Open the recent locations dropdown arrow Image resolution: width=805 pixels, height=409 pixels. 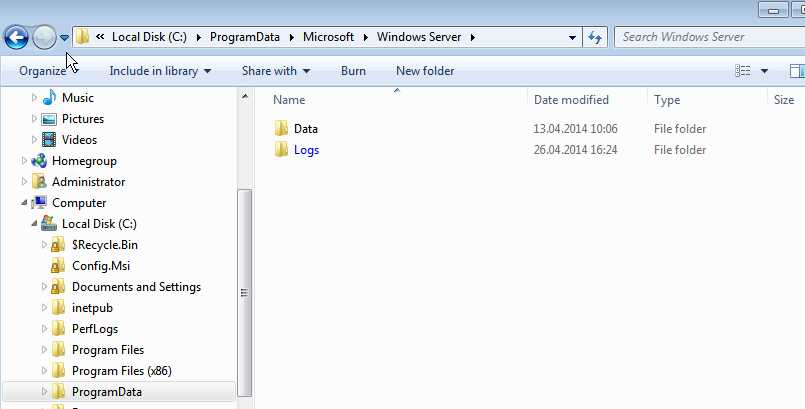(x=64, y=37)
